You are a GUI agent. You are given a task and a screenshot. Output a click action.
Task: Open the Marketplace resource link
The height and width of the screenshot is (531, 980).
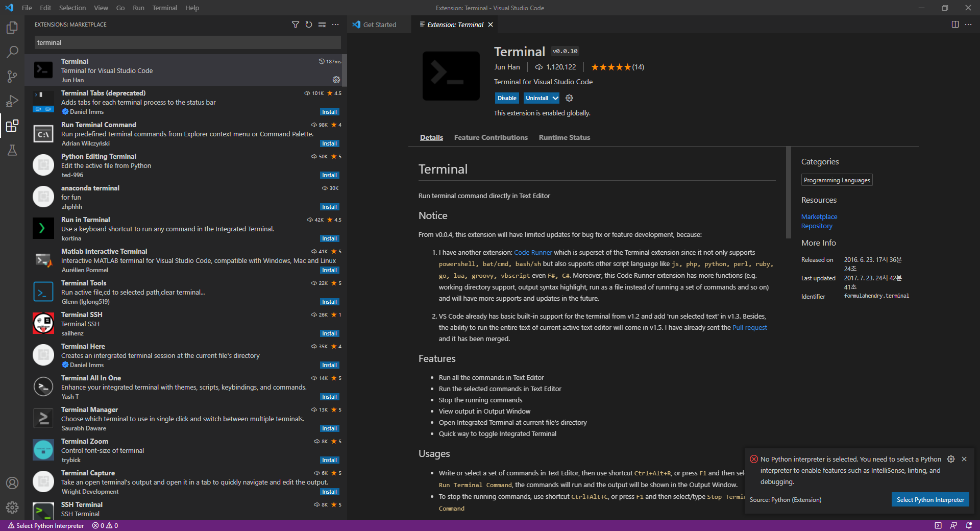pyautogui.click(x=819, y=216)
